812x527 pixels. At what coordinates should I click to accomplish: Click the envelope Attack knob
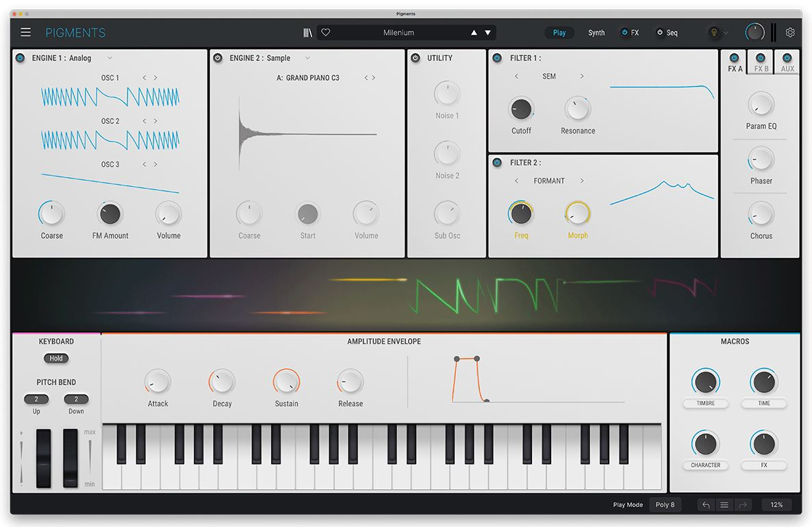click(x=157, y=382)
